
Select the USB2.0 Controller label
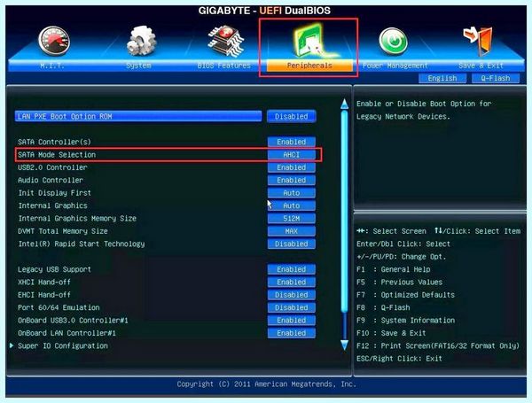click(x=52, y=167)
